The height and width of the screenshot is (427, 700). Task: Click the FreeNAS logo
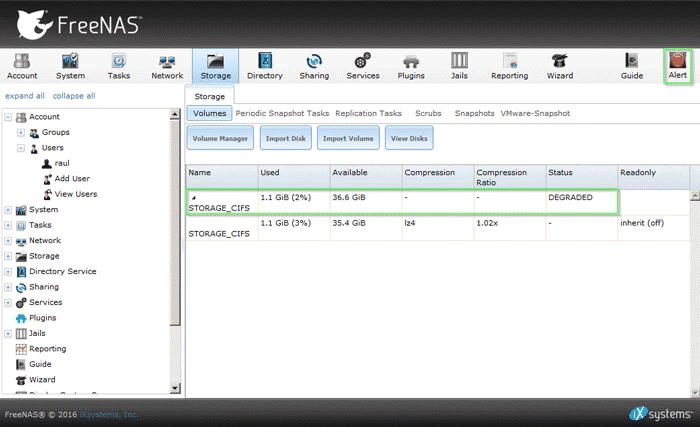coord(79,25)
